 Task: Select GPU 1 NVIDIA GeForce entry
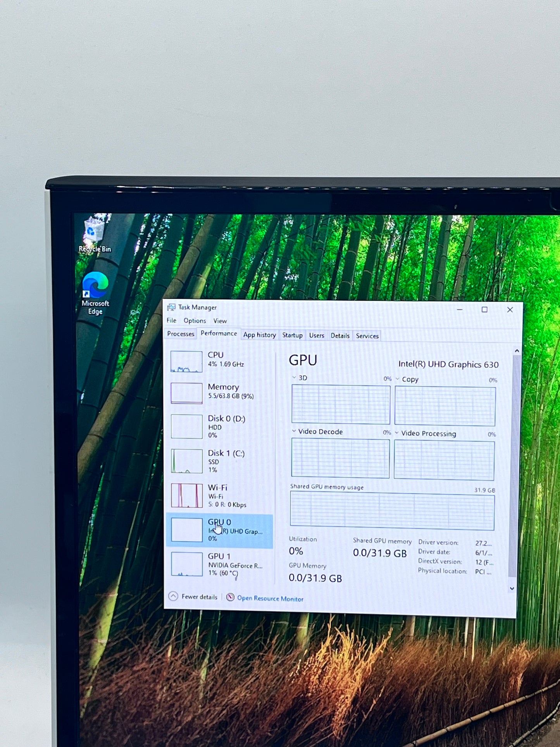219,564
